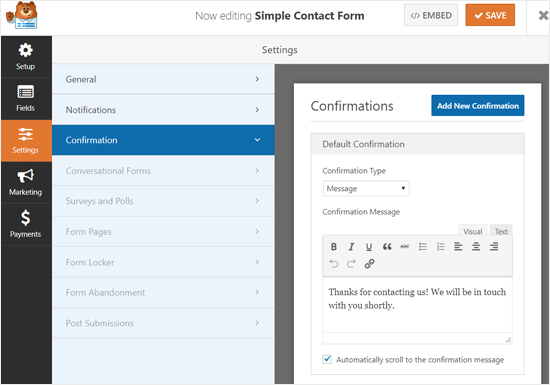The width and height of the screenshot is (550, 385).
Task: Click inside the confirmation message text area
Action: (417, 304)
